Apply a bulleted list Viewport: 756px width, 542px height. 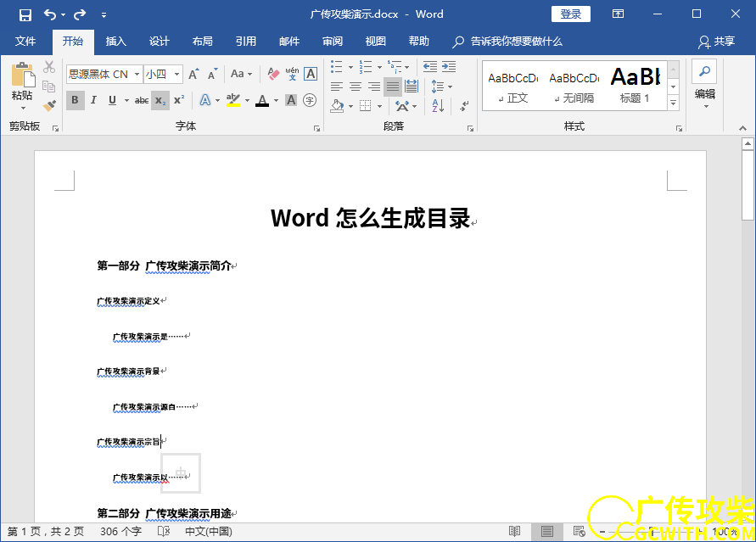pyautogui.click(x=337, y=67)
